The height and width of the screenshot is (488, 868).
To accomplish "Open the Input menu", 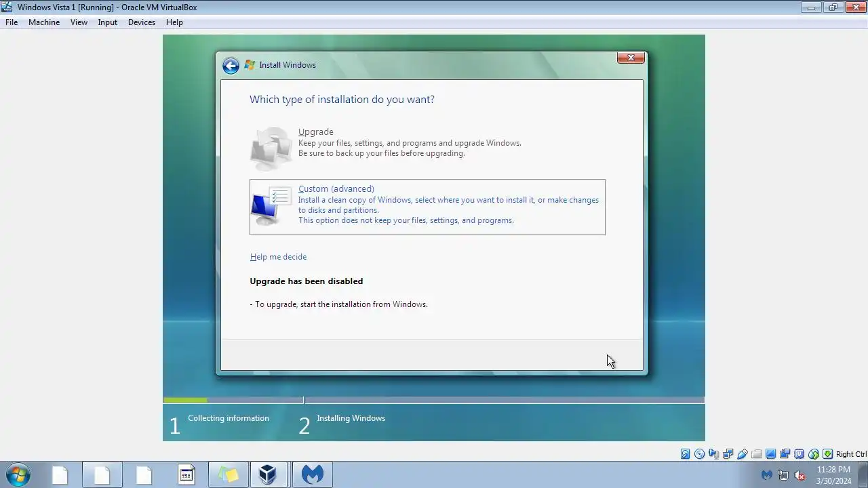I will click(x=107, y=22).
